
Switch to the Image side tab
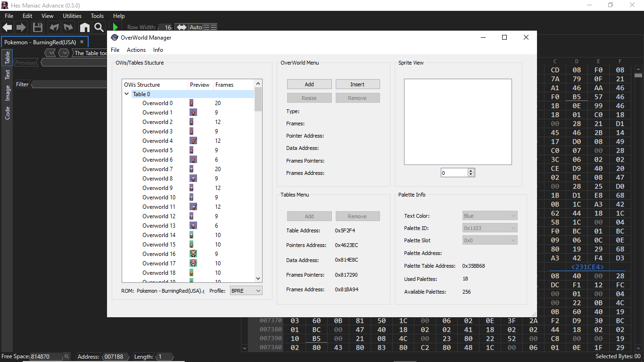click(8, 93)
